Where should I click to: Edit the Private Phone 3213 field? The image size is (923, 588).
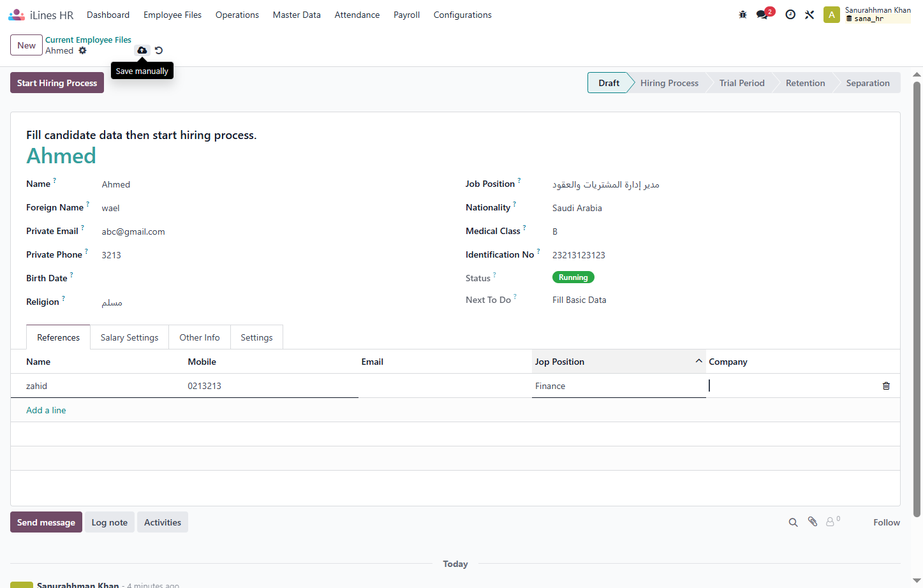pos(273,255)
